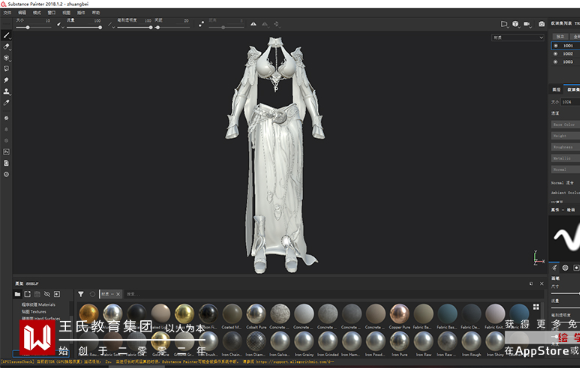The height and width of the screenshot is (368, 580).
Task: Select the Paint brush tool
Action: [x=6, y=36]
